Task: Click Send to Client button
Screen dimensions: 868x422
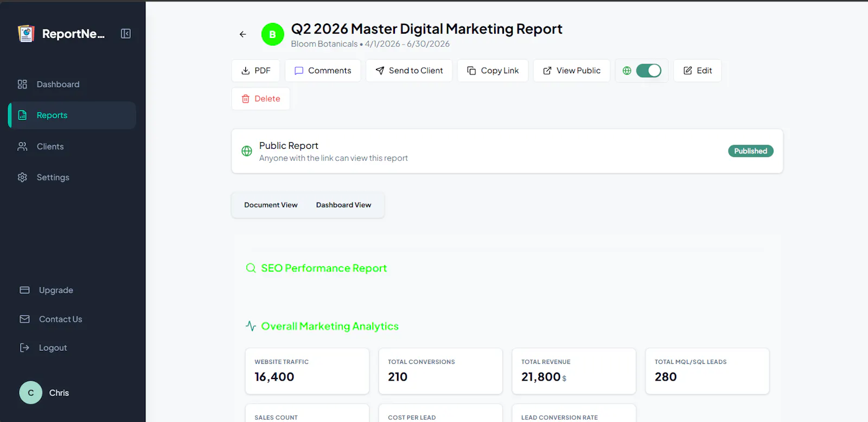Action: (409, 71)
